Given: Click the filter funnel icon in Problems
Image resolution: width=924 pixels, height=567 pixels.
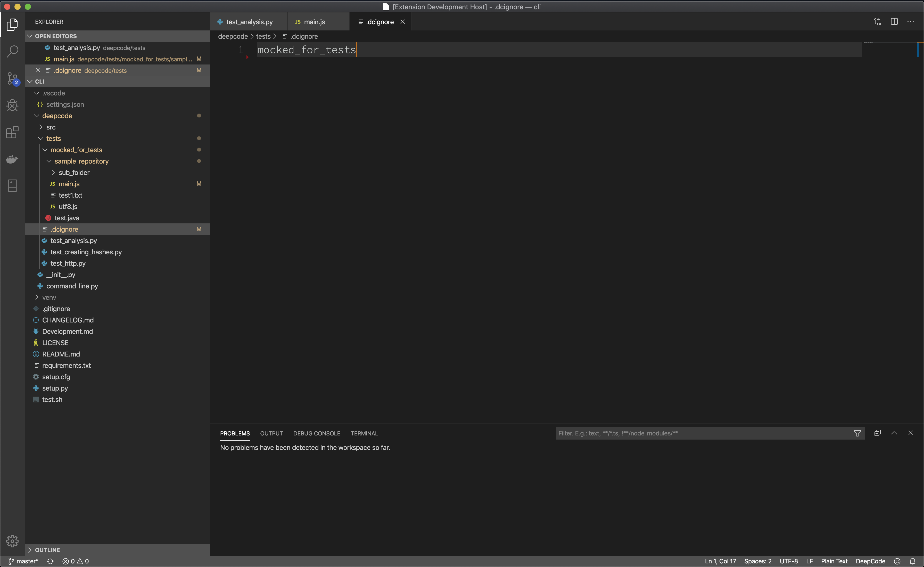Looking at the screenshot, I should click(x=857, y=433).
